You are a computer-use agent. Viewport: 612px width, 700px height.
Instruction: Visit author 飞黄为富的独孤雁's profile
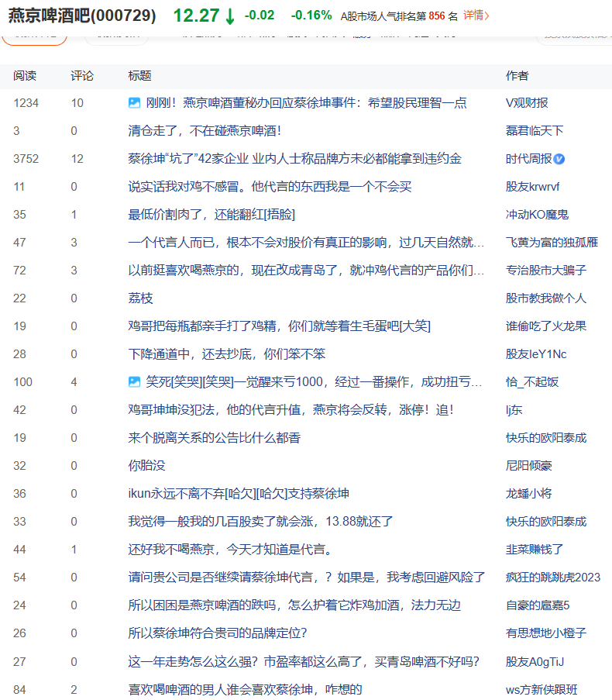click(552, 243)
